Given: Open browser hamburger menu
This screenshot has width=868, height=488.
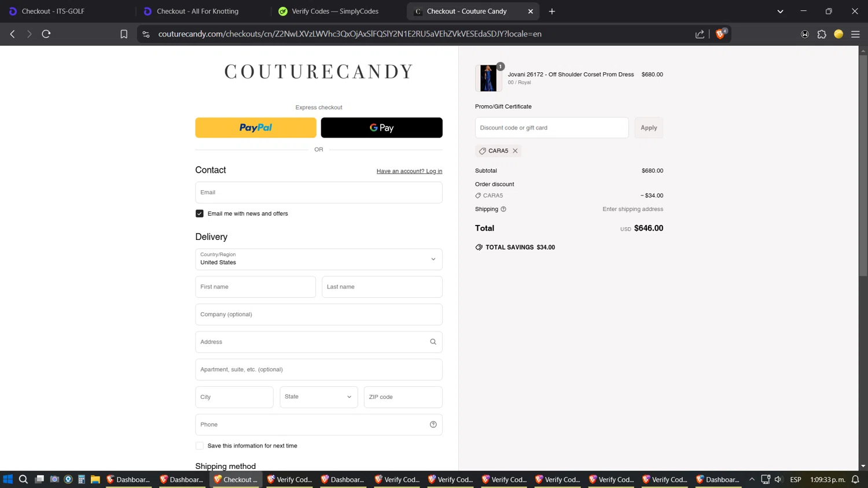Looking at the screenshot, I should point(855,34).
